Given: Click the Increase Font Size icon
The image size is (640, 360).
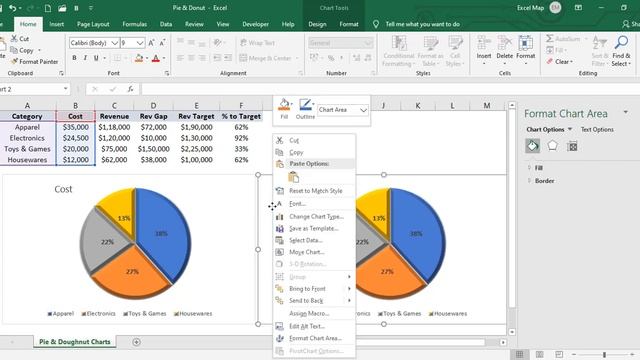Looking at the screenshot, I should pos(151,43).
